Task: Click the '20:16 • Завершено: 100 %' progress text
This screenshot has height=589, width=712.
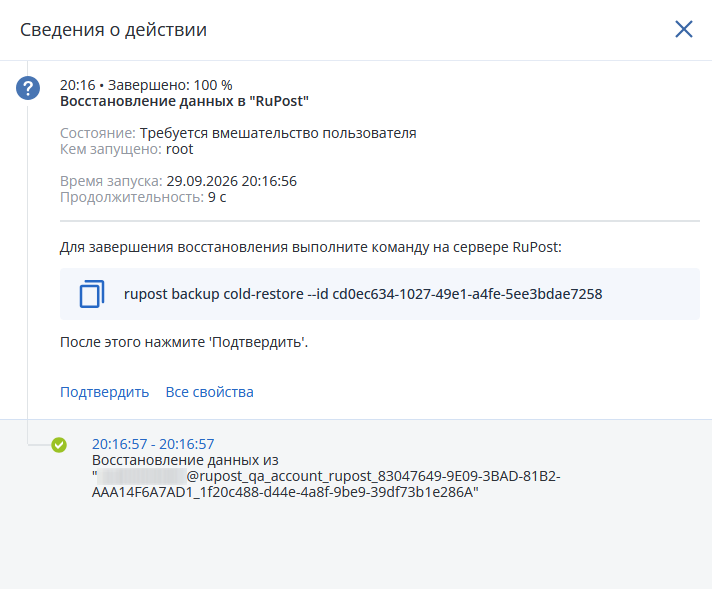Action: coord(146,85)
